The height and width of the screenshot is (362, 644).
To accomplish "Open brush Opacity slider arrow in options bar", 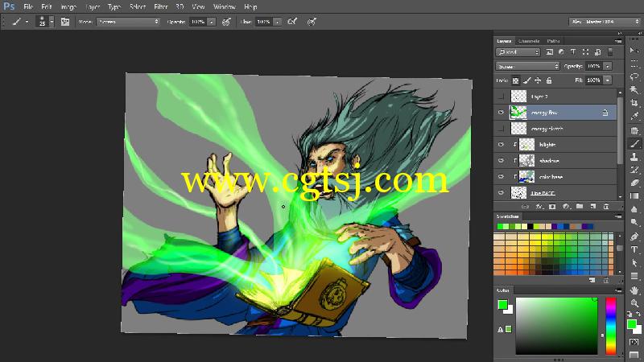I will (x=211, y=22).
